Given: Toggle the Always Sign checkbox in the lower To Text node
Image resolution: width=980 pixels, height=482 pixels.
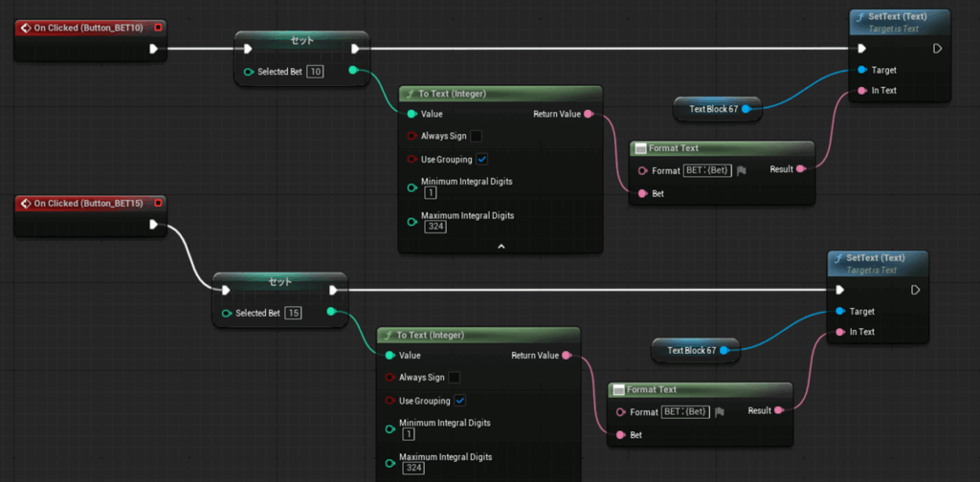Looking at the screenshot, I should tap(454, 378).
